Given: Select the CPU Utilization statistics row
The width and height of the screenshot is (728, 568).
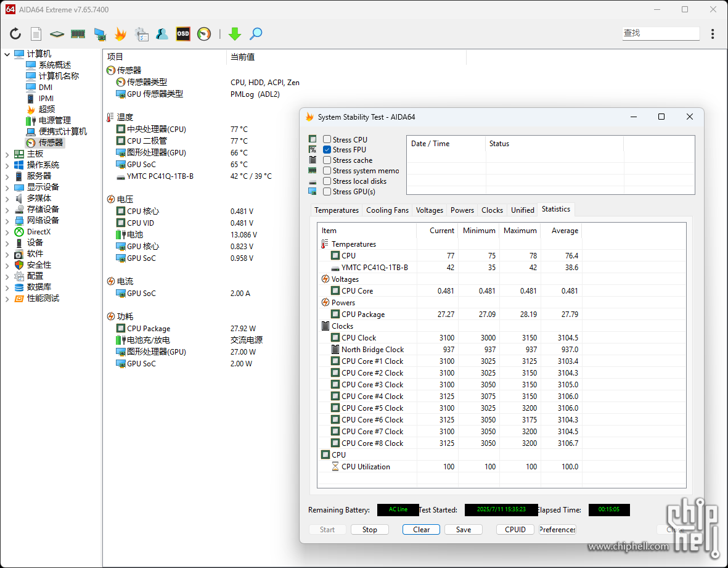Looking at the screenshot, I should (x=501, y=467).
